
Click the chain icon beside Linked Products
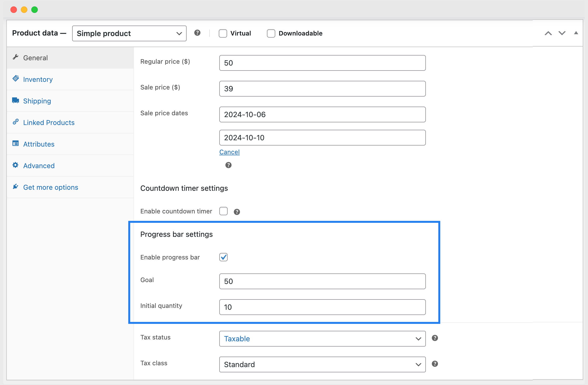coord(16,122)
